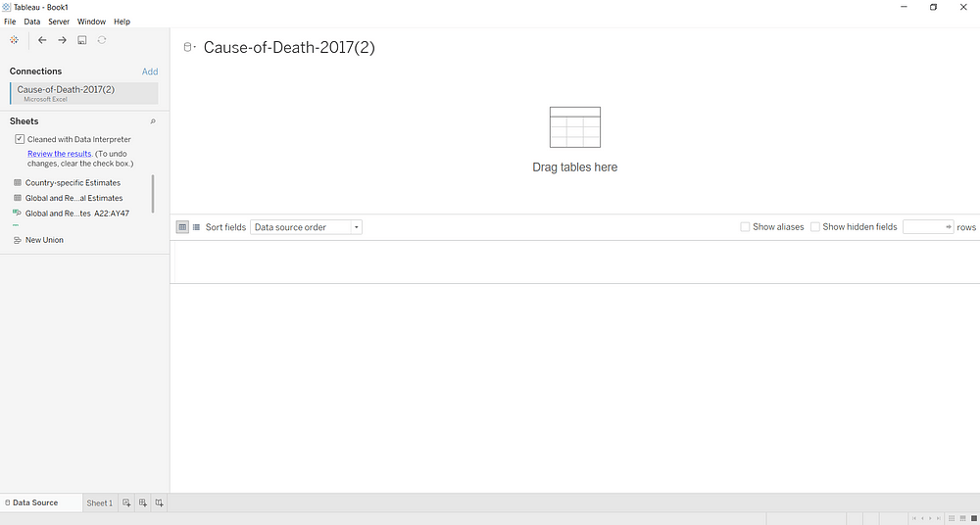Click the forward arrow in the toolbar
This screenshot has width=980, height=525.
pyautogui.click(x=62, y=40)
